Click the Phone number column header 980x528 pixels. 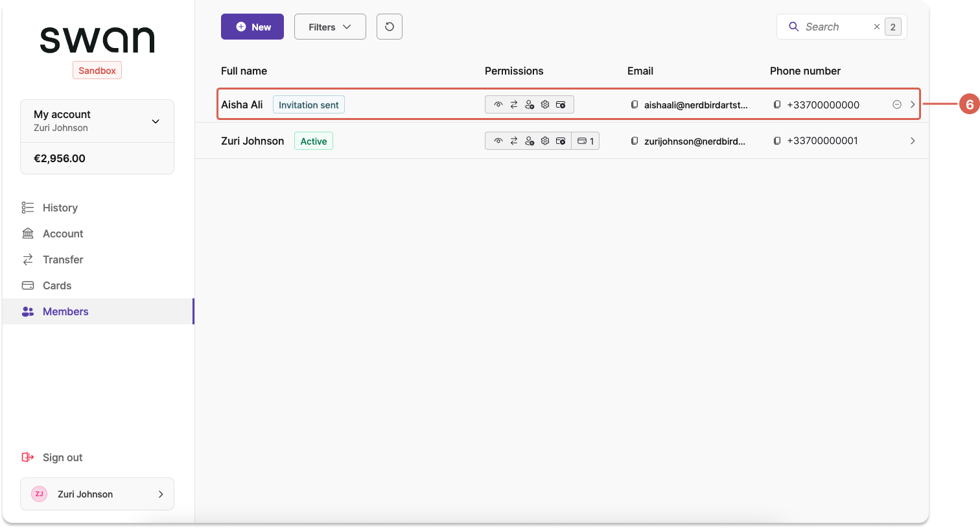805,71
